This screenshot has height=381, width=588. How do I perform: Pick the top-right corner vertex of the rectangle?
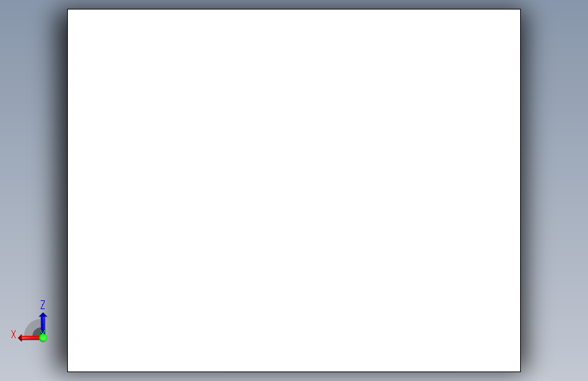pos(520,9)
